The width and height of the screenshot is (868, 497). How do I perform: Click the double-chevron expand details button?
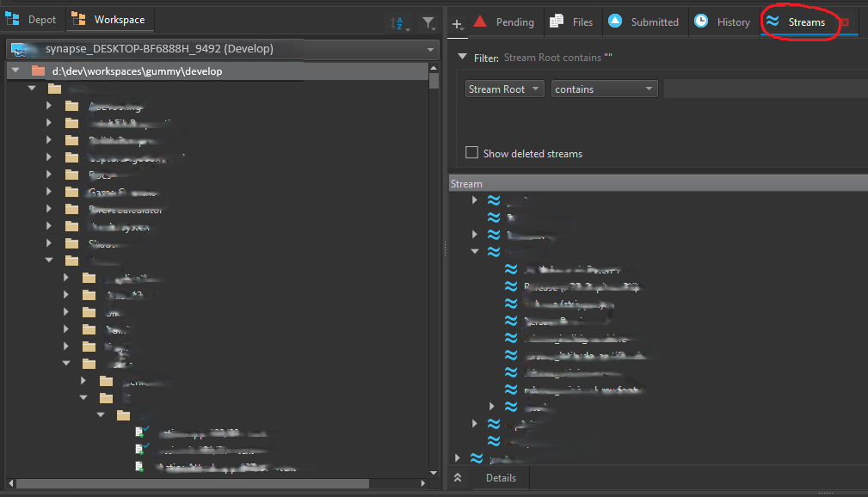click(x=458, y=477)
